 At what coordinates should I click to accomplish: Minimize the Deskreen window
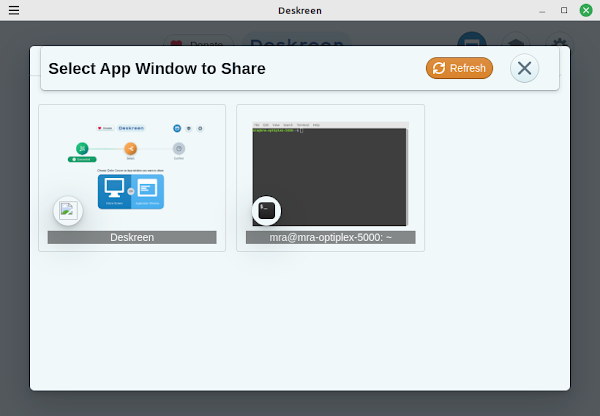[542, 10]
